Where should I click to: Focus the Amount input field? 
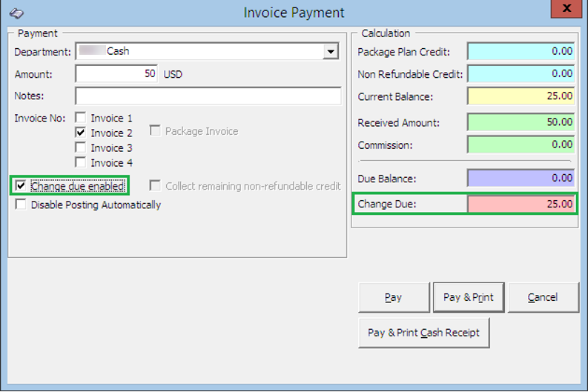tap(116, 73)
